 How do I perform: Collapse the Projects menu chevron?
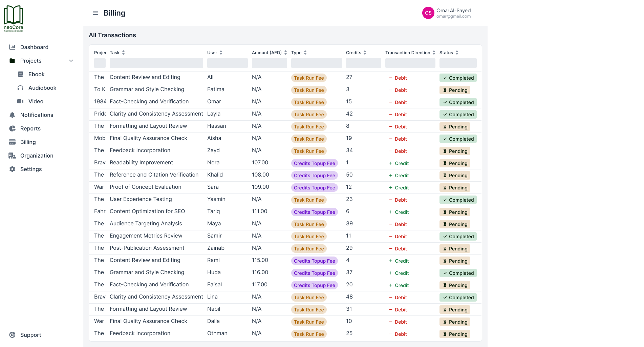tap(71, 61)
